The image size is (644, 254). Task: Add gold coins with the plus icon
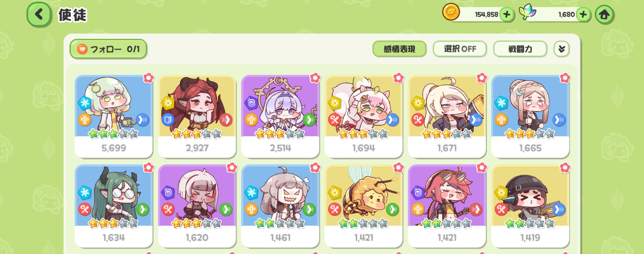507,14
